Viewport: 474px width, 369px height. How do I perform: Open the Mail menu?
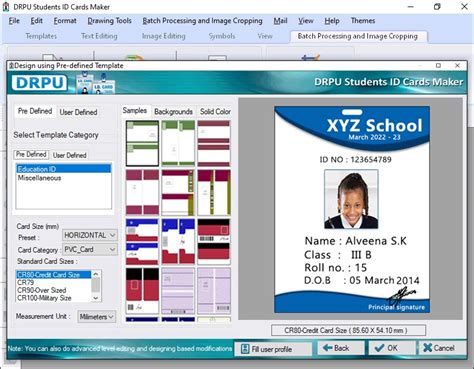tap(280, 21)
